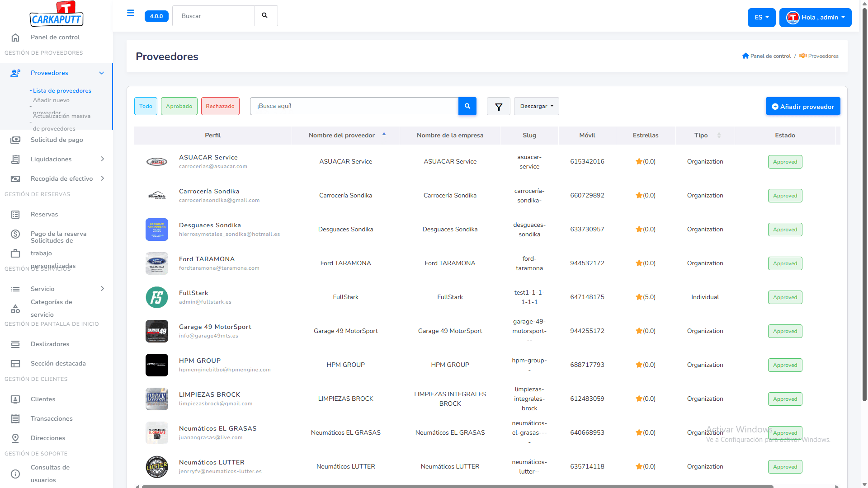Image resolution: width=868 pixels, height=488 pixels.
Task: Click the Recogida de efectivo cash icon
Action: point(15,179)
